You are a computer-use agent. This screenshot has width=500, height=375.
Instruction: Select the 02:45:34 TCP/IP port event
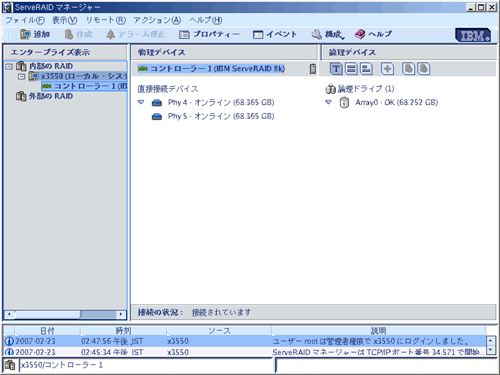[245, 352]
